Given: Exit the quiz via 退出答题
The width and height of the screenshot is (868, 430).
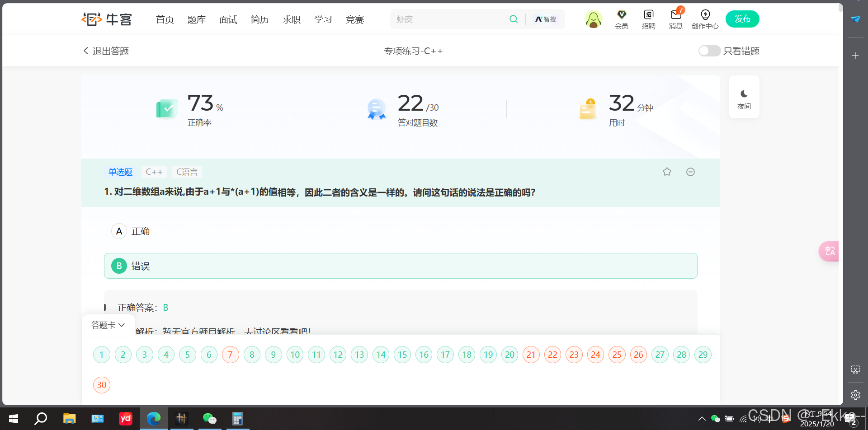Looking at the screenshot, I should click(106, 51).
